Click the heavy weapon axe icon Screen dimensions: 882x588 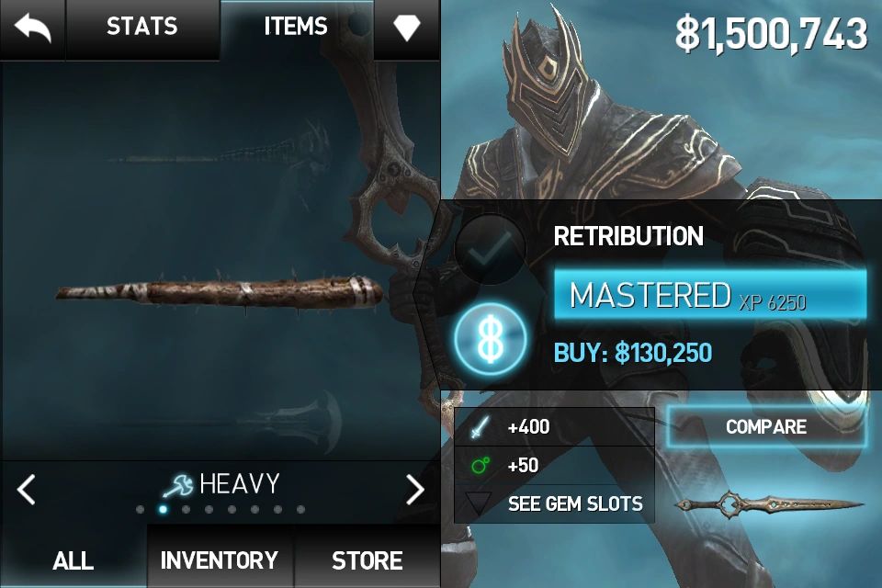pyautogui.click(x=177, y=485)
